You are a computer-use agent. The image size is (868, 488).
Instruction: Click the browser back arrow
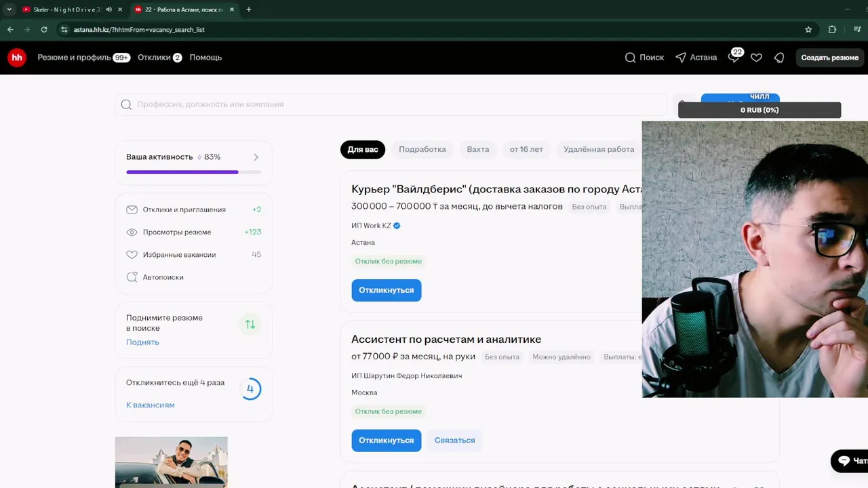tap(10, 29)
